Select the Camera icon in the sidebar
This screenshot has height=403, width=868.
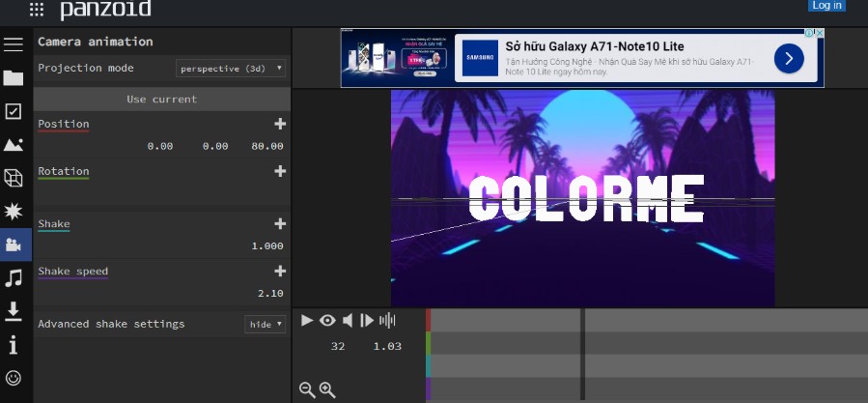(x=14, y=245)
